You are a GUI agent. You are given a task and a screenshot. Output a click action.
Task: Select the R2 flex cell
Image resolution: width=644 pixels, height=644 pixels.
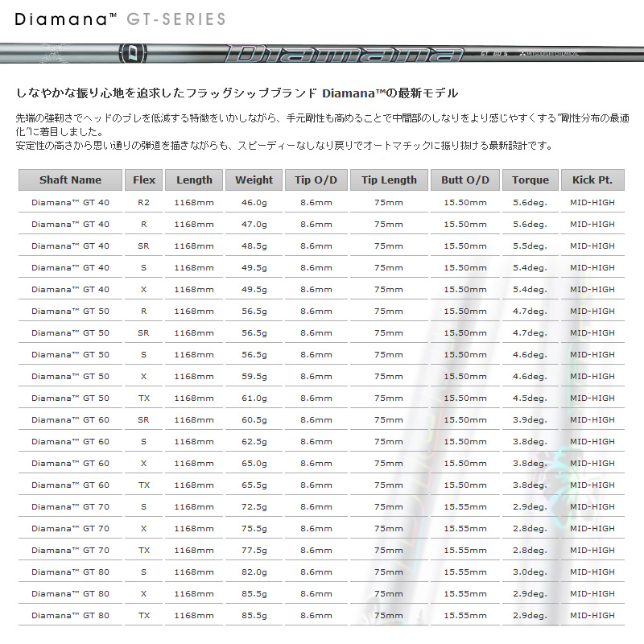(144, 203)
